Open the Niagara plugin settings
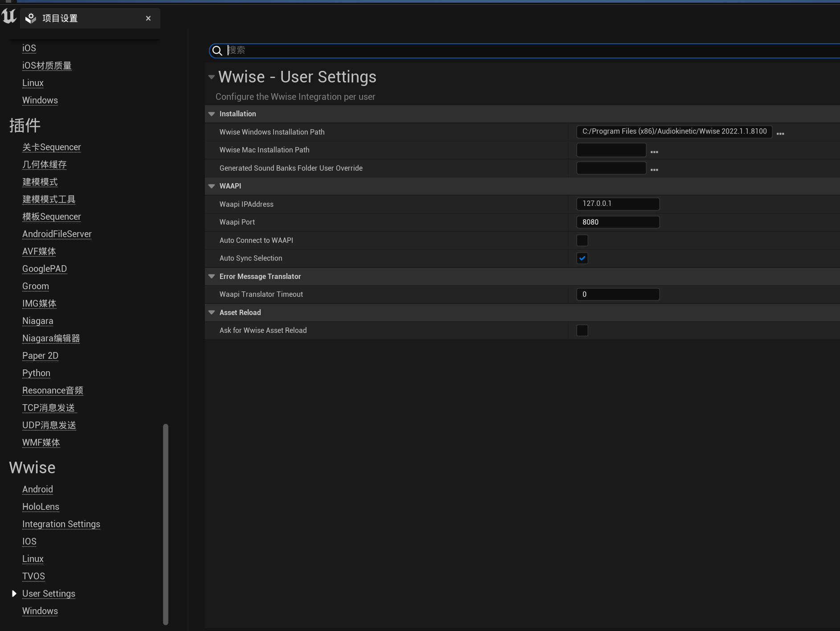This screenshot has height=631, width=840. 38,321
